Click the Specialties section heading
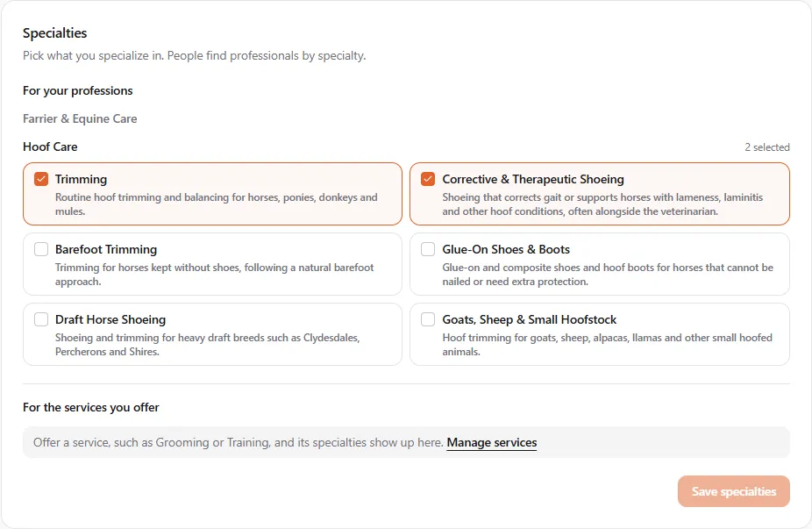 [55, 33]
